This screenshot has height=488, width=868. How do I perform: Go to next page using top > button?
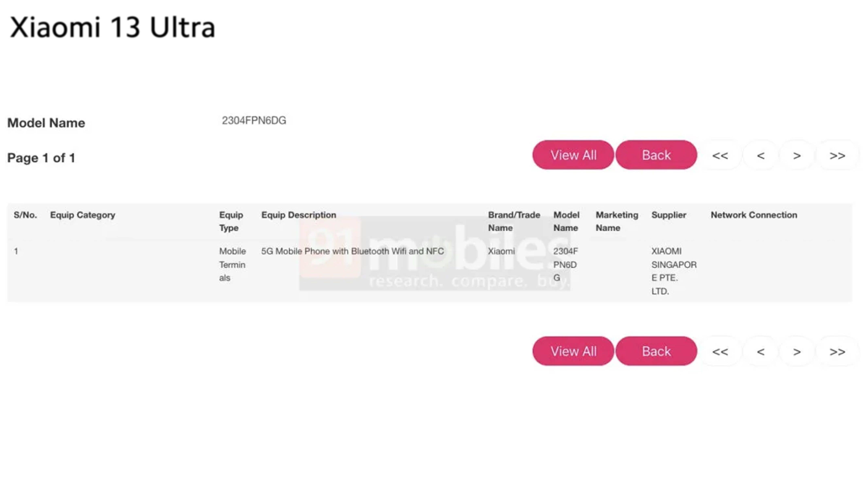pyautogui.click(x=797, y=156)
